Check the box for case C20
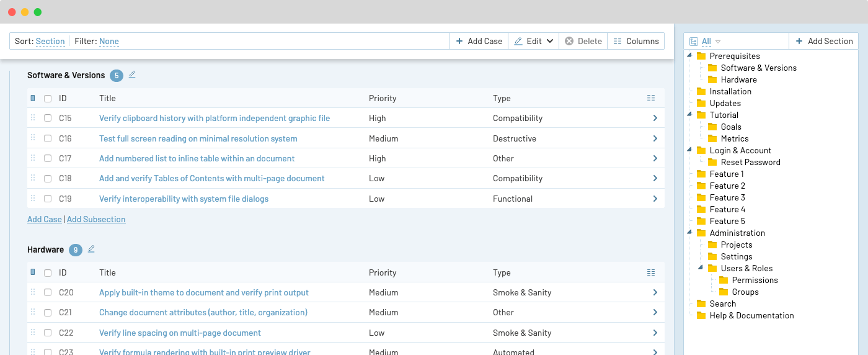 tap(48, 292)
